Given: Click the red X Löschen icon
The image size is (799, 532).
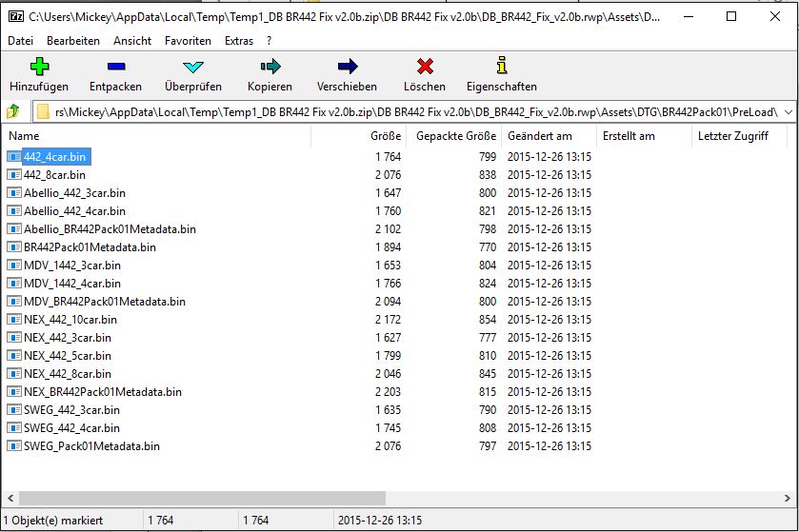Looking at the screenshot, I should [x=425, y=67].
